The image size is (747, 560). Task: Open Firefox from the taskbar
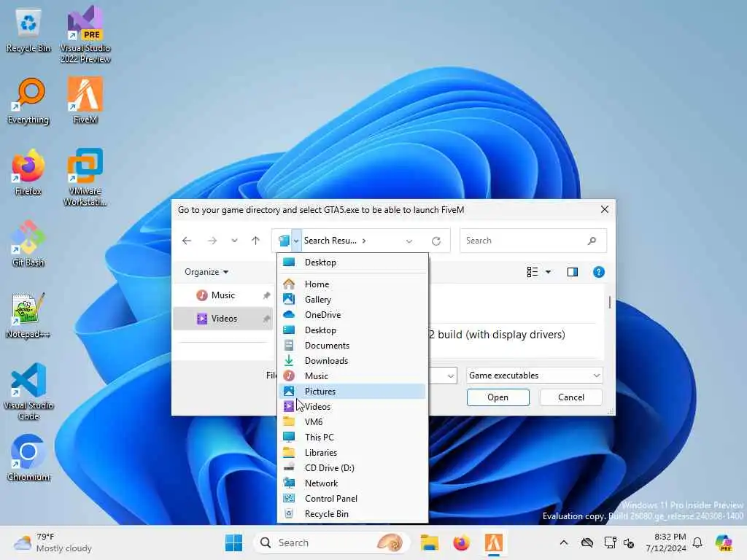(461, 542)
